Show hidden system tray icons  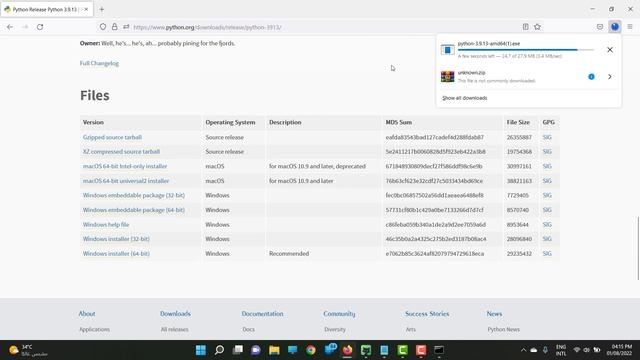[x=523, y=350]
